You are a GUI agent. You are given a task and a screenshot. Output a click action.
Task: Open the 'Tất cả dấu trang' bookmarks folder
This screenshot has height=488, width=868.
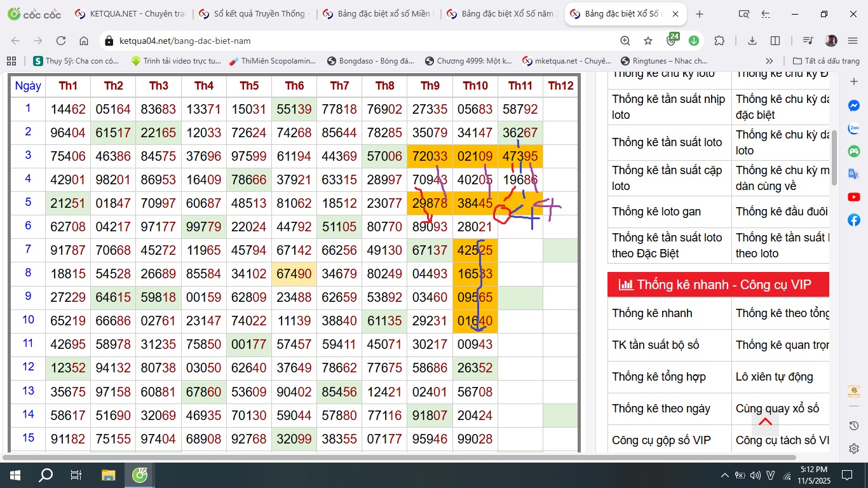click(x=826, y=61)
